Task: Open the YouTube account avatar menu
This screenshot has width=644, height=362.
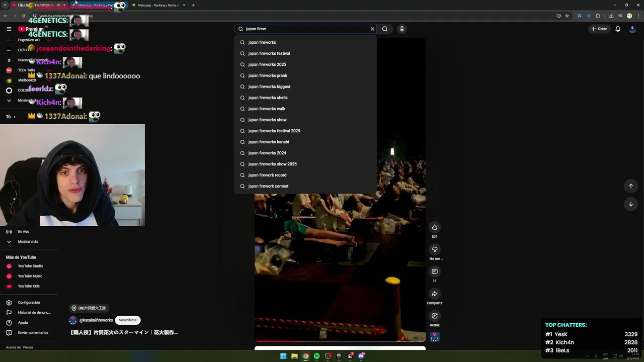Action: [x=633, y=29]
